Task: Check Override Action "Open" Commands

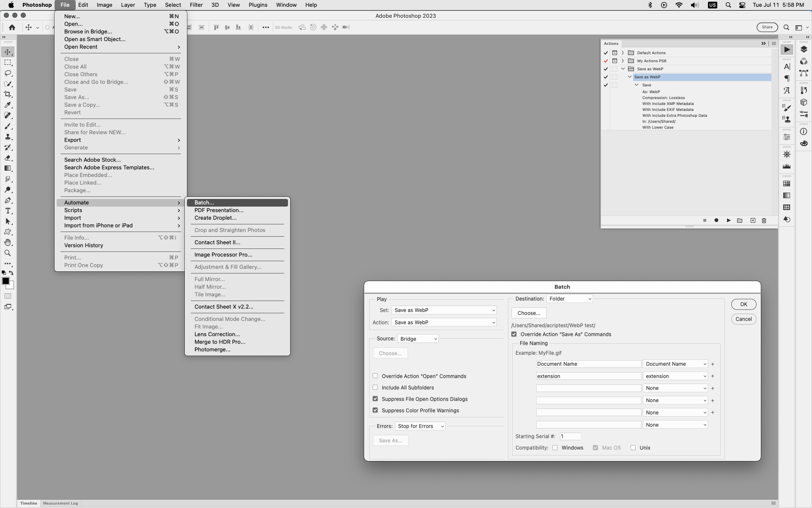Action: [375, 375]
